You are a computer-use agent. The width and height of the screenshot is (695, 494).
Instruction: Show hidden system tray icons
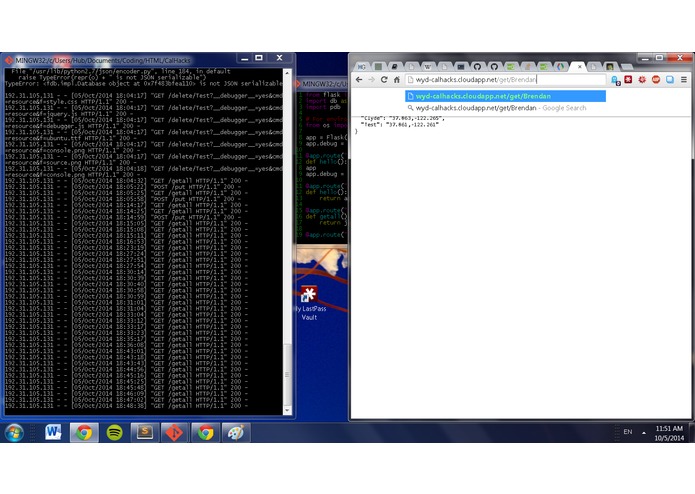644,432
